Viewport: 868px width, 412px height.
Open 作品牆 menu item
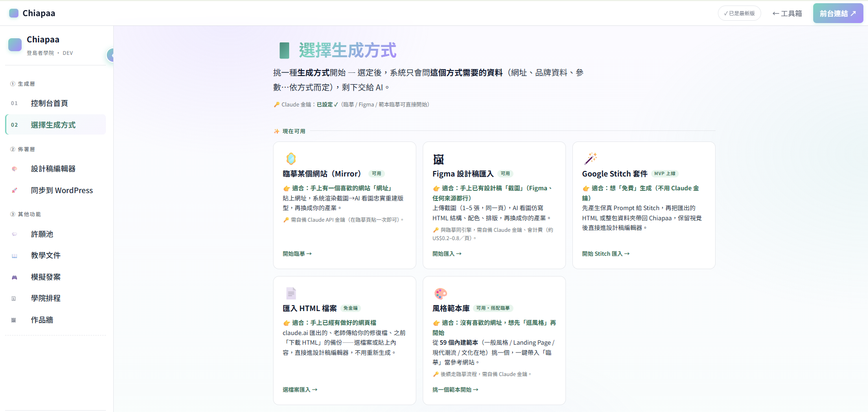[56, 320]
